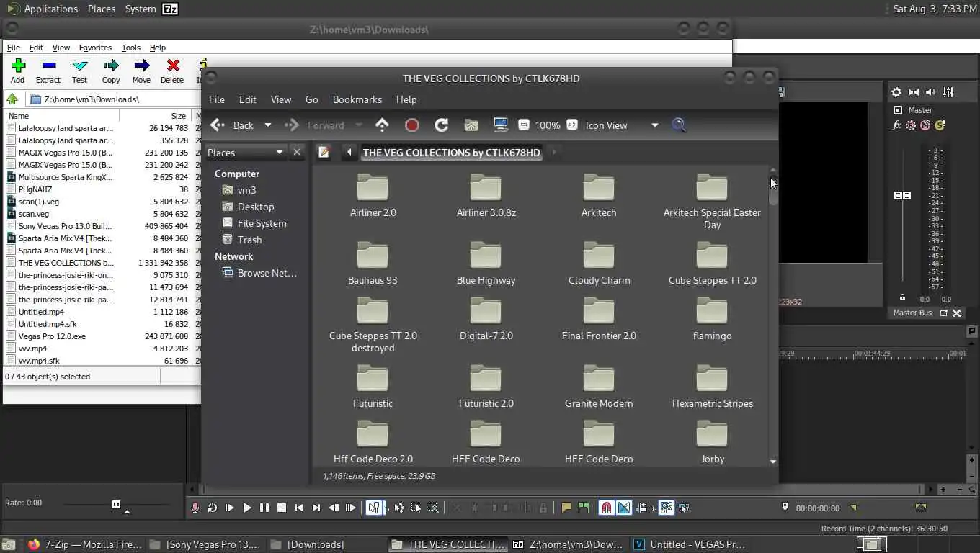980x553 pixels.
Task: Zoom in with the plus icon
Action: tap(572, 125)
